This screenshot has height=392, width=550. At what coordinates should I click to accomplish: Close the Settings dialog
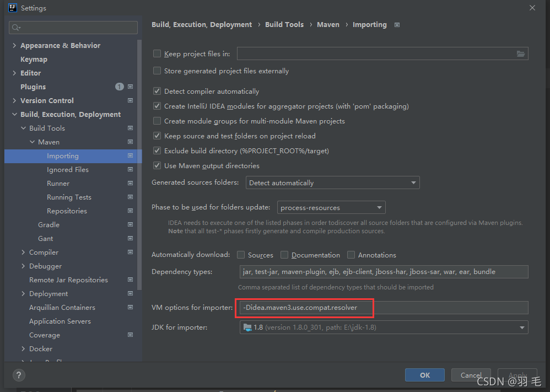532,8
